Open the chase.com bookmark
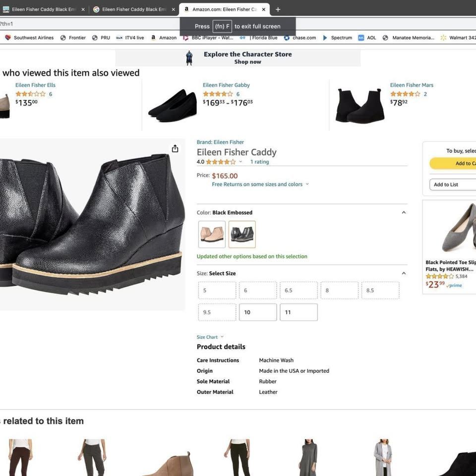Screen dimensions: 476x476 tap(300, 38)
